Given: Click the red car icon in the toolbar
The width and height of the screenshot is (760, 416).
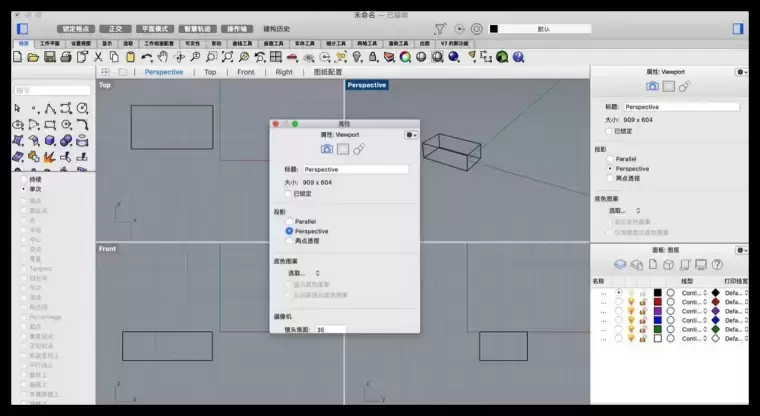Looking at the screenshot, I should pos(292,57).
